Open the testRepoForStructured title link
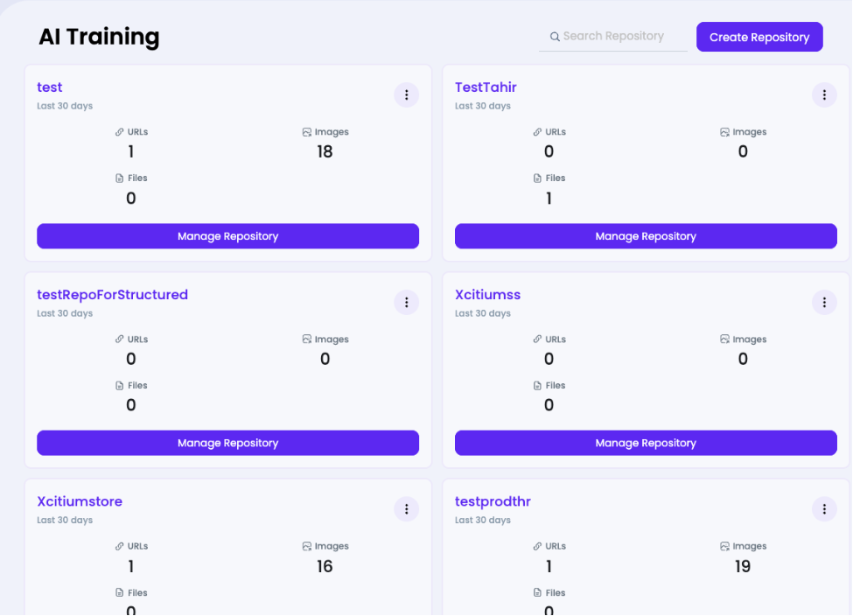The image size is (853, 616). pos(112,294)
